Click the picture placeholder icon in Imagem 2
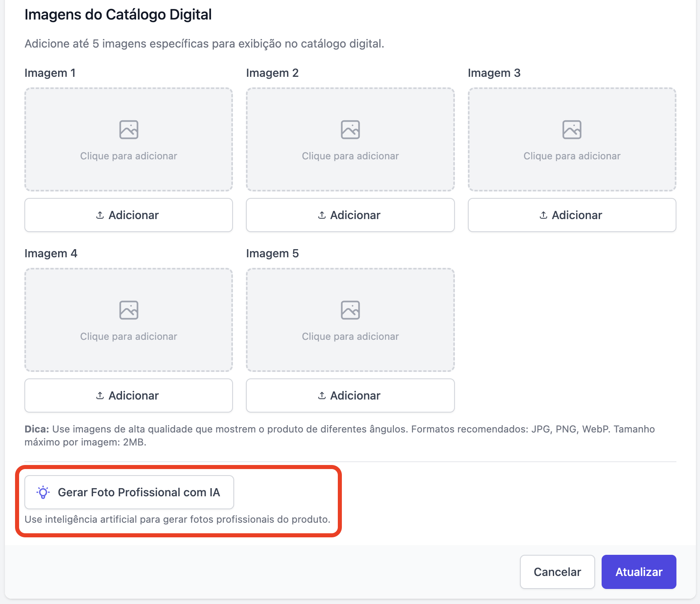Image resolution: width=700 pixels, height=604 pixels. pos(350,130)
